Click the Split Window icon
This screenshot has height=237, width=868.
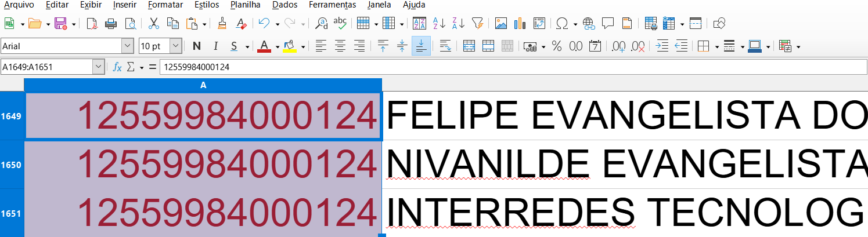point(696,24)
